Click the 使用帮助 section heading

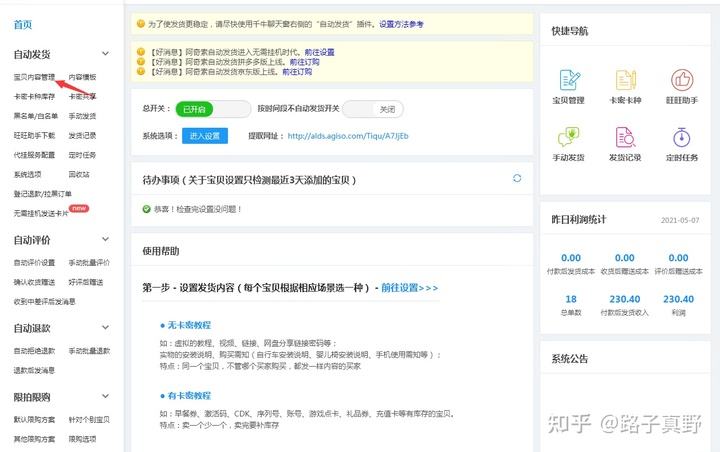(x=161, y=251)
